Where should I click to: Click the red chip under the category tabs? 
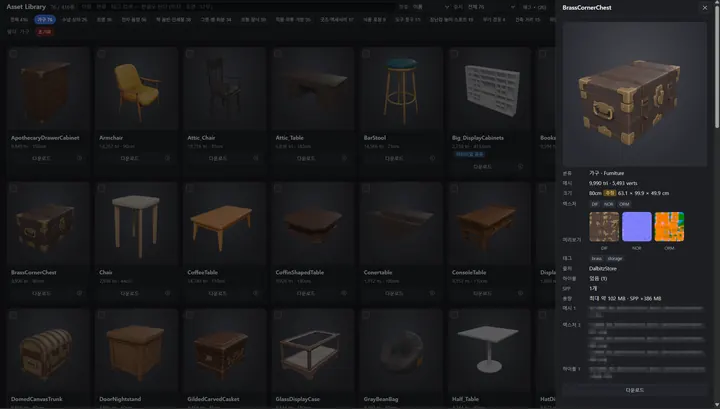tap(45, 32)
